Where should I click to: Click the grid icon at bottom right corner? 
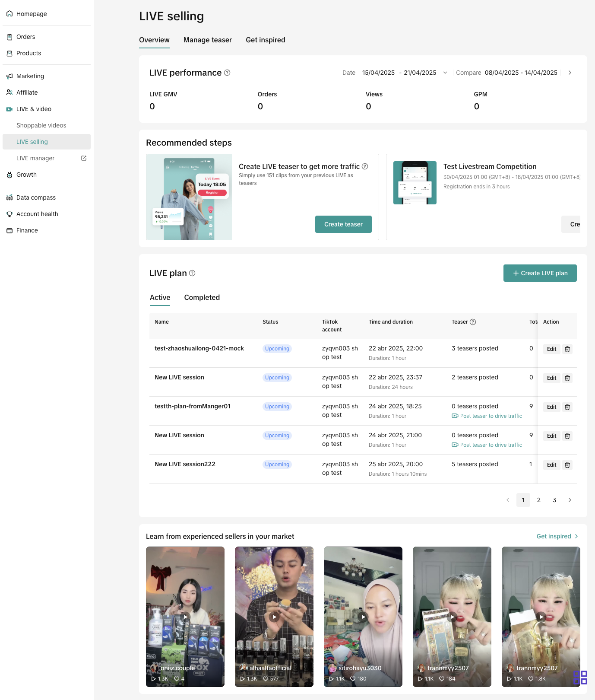pyautogui.click(x=580, y=677)
